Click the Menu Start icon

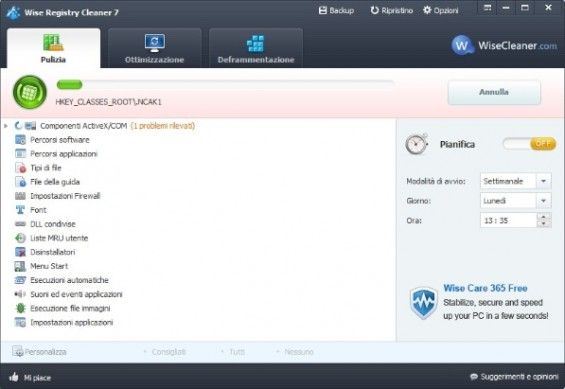point(20,266)
